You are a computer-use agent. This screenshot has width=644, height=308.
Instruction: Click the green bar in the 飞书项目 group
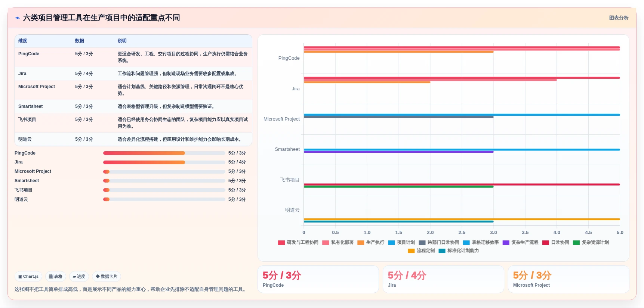click(398, 187)
